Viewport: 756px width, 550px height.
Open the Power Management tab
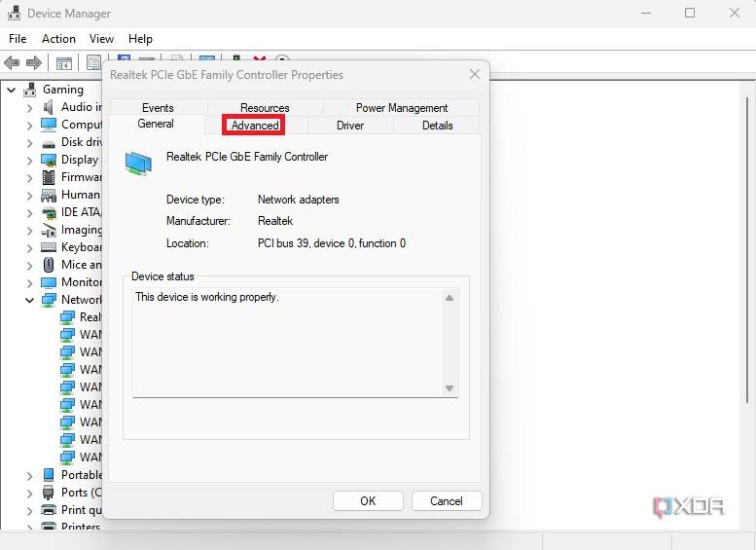402,108
